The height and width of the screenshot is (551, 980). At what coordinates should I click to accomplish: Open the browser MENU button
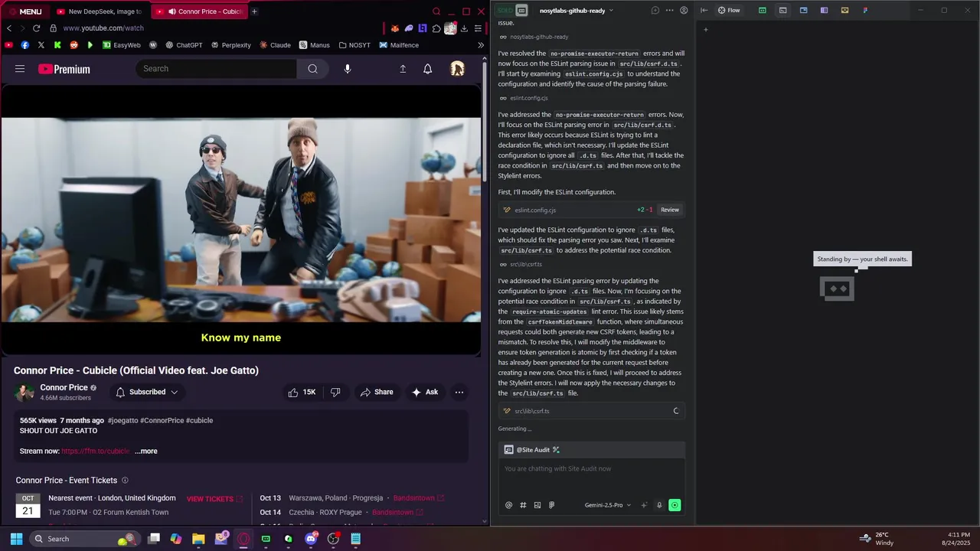coord(24,11)
